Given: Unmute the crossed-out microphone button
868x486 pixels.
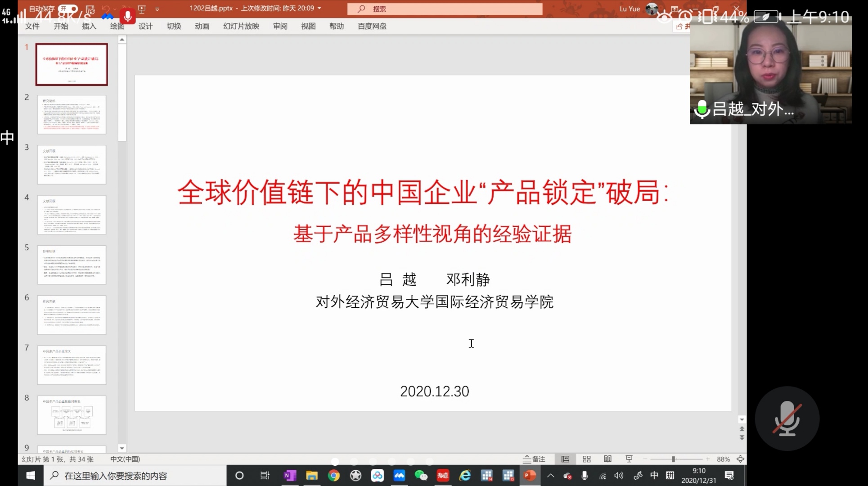Looking at the screenshot, I should [x=787, y=418].
